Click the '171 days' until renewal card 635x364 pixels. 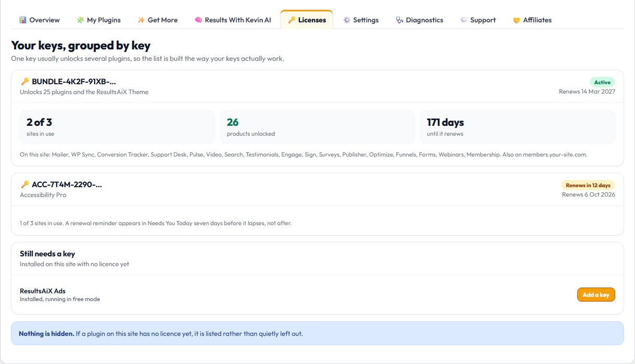(x=517, y=127)
